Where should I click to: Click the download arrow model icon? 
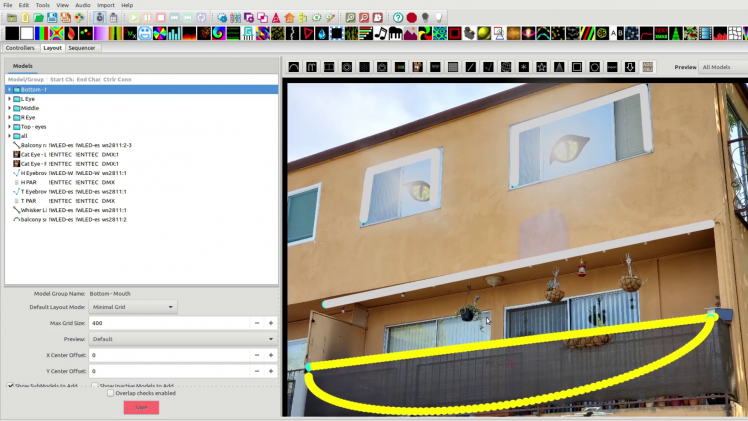[x=630, y=67]
